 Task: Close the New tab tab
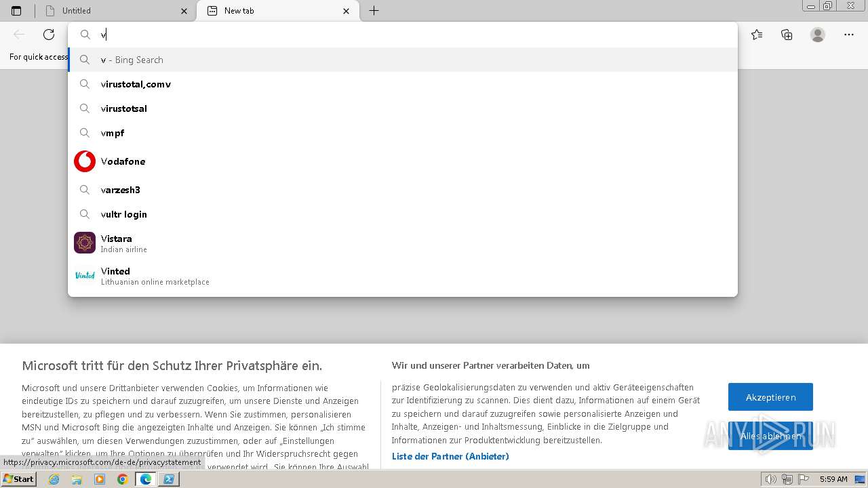pos(347,11)
